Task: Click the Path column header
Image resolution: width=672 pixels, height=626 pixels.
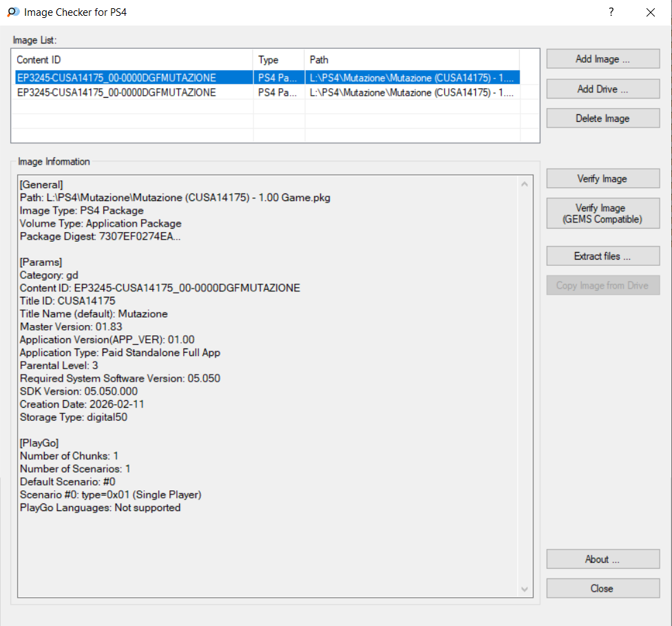Action: [x=411, y=60]
